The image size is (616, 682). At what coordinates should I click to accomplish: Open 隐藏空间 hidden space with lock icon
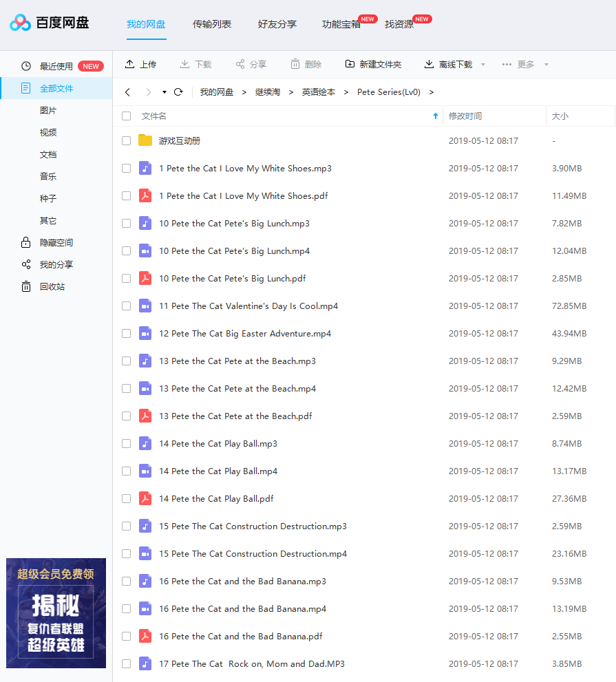point(26,242)
